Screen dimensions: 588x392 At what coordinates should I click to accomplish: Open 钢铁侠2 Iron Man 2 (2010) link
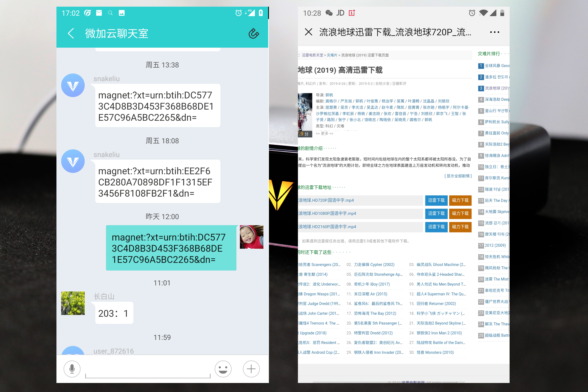pos(439,333)
